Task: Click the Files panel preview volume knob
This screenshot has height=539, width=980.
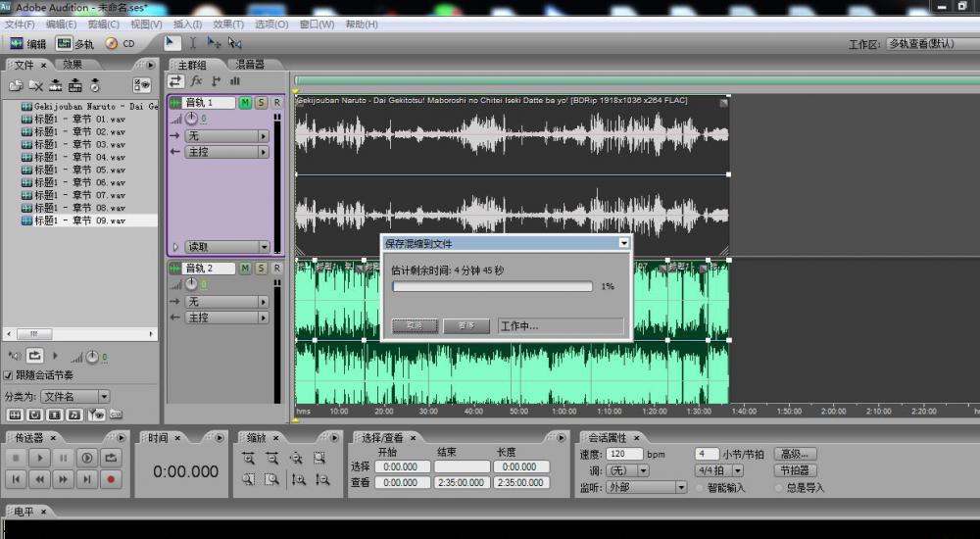Action: point(92,357)
